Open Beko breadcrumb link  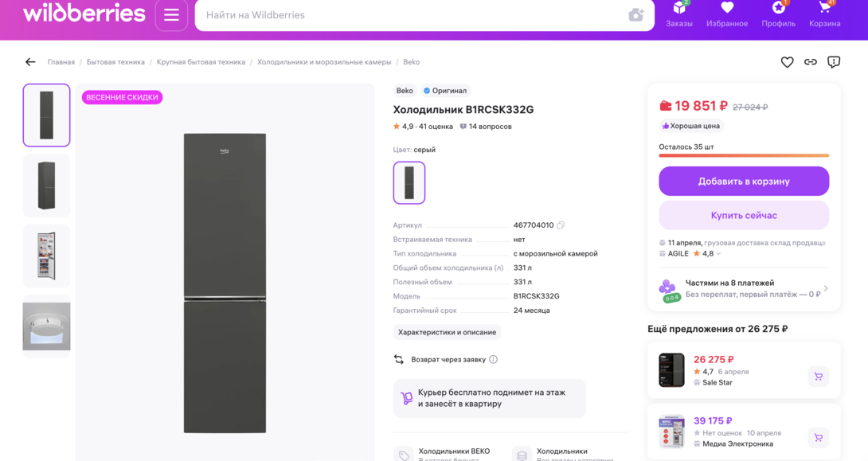(x=411, y=62)
